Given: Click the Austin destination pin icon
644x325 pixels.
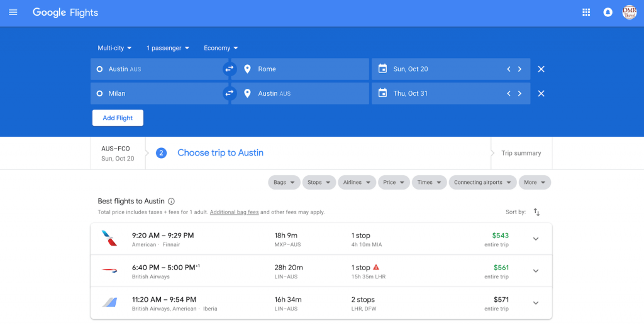Looking at the screenshot, I should [x=247, y=93].
